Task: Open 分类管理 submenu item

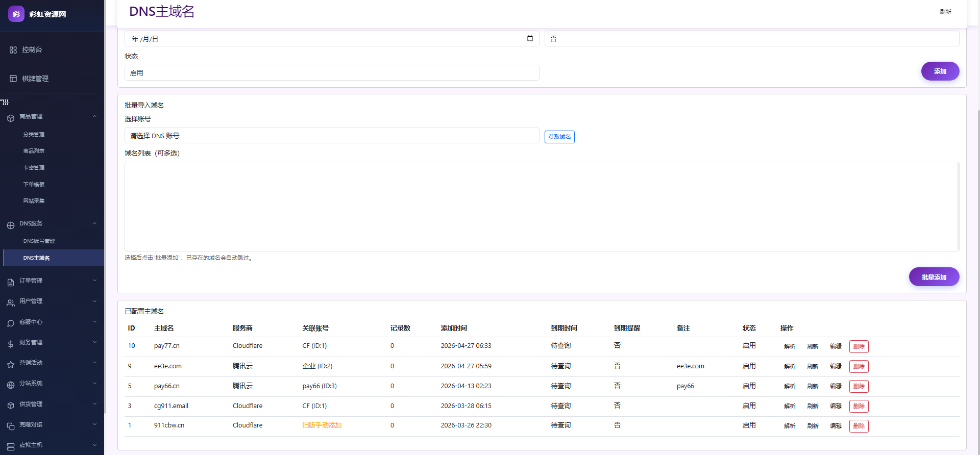Action: pyautogui.click(x=34, y=135)
